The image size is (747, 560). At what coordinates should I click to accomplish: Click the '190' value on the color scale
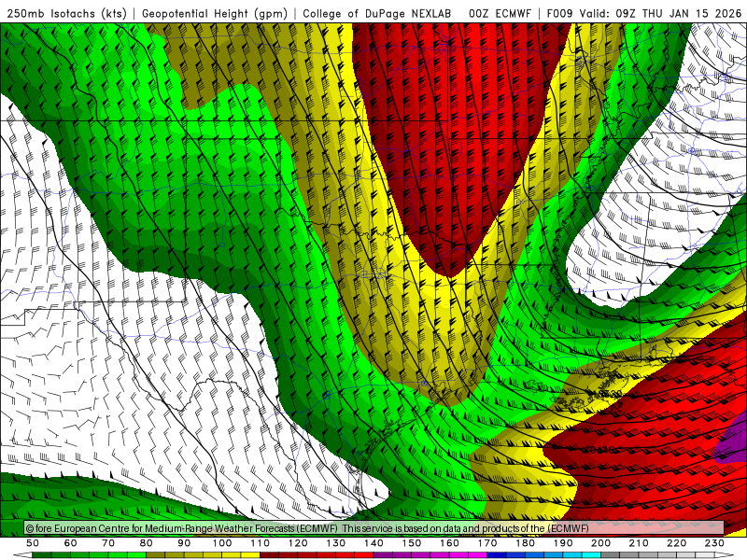(x=564, y=543)
